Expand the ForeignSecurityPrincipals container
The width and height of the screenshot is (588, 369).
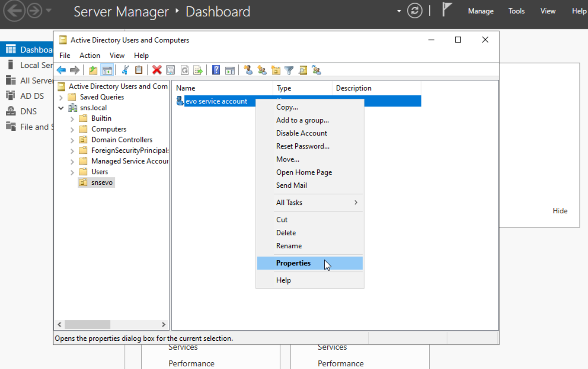pyautogui.click(x=72, y=151)
